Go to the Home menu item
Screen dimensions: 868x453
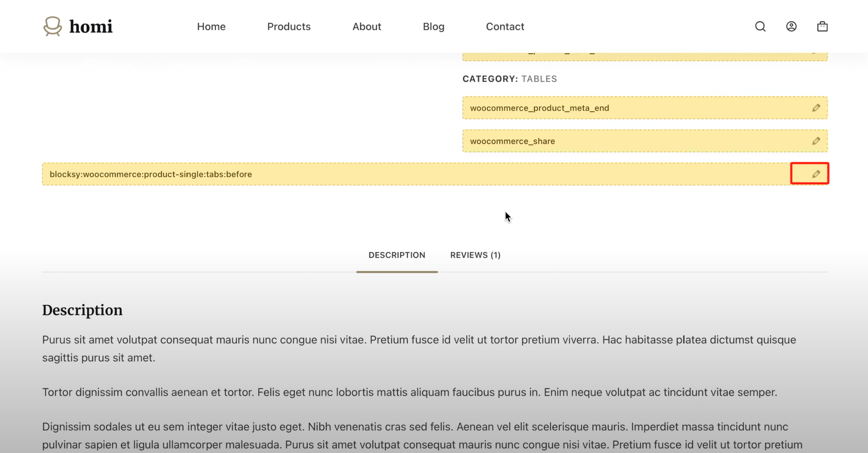[211, 26]
